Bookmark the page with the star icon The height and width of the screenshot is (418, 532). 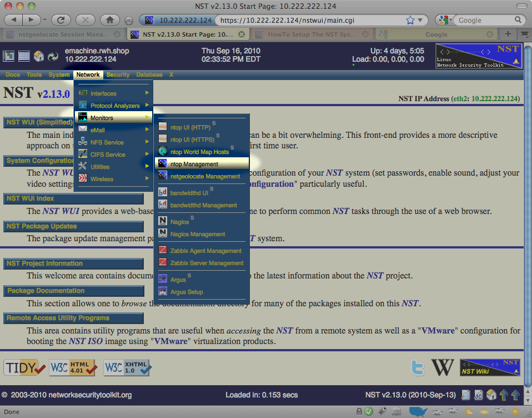point(410,20)
